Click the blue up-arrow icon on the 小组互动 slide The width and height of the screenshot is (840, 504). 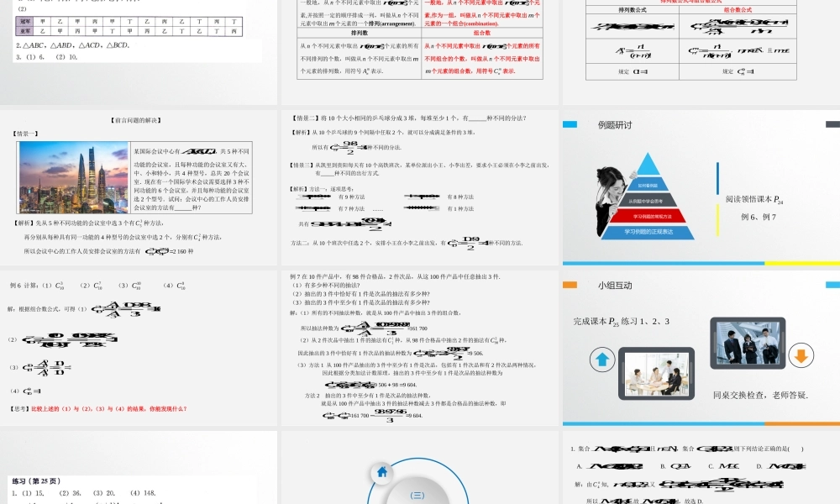(x=602, y=359)
